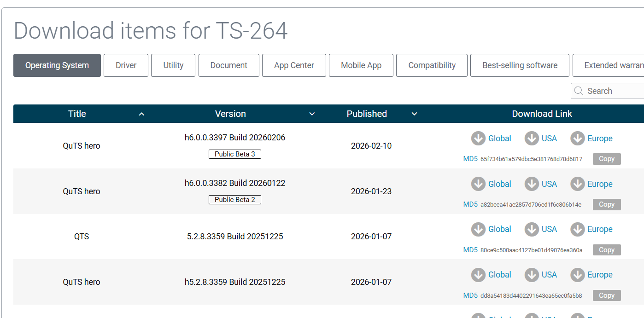The image size is (644, 318).
Task: Click USA download icon for QTS 5.2.8.3359
Action: [x=532, y=229]
